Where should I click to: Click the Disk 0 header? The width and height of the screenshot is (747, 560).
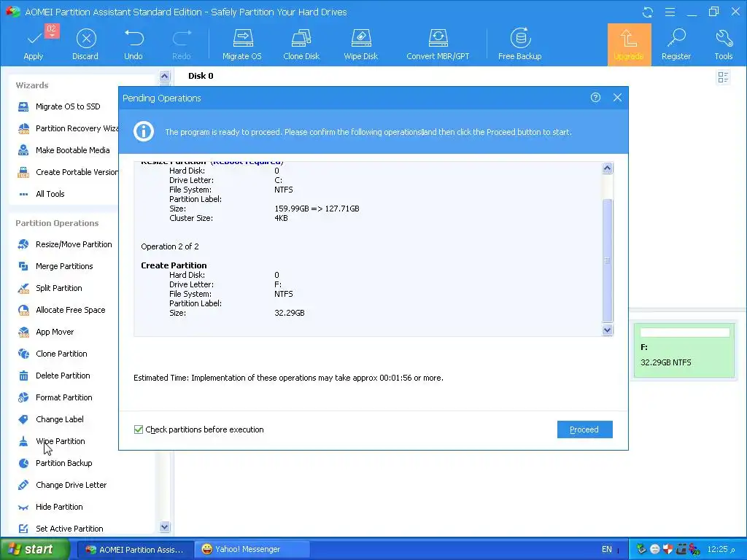(x=201, y=76)
